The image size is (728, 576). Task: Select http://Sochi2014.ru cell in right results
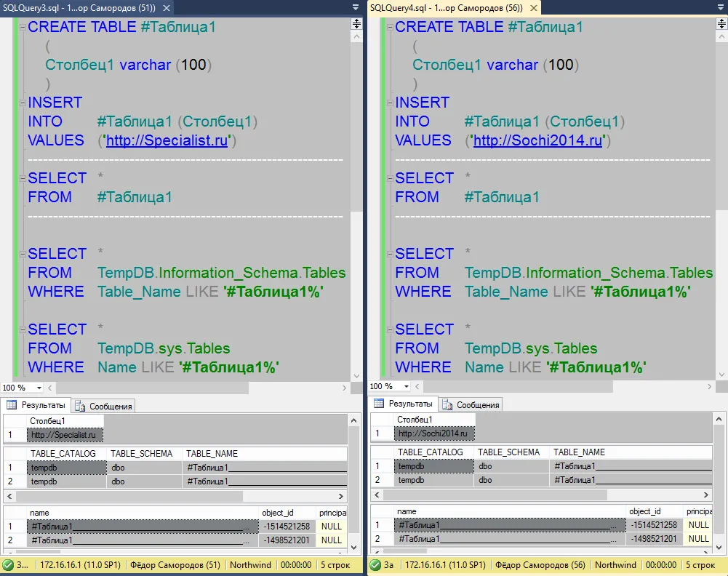434,433
